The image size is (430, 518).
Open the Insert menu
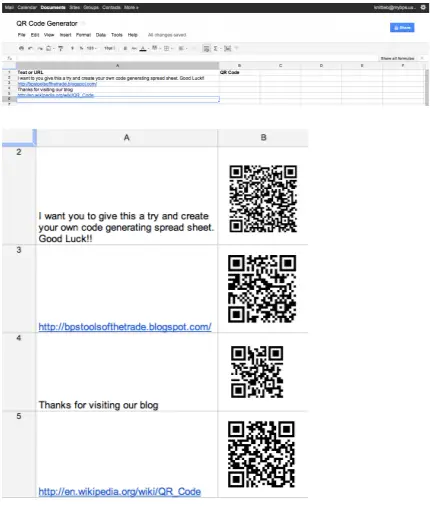[65, 35]
